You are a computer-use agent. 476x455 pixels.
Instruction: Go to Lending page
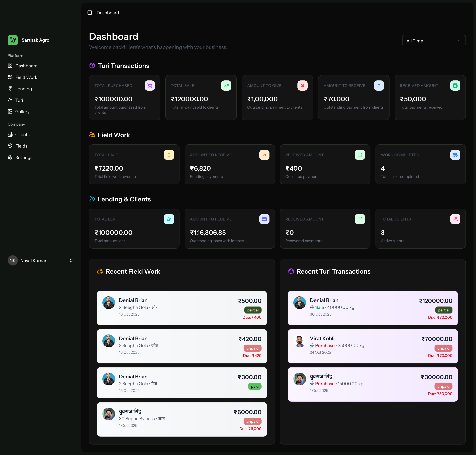[x=23, y=89]
